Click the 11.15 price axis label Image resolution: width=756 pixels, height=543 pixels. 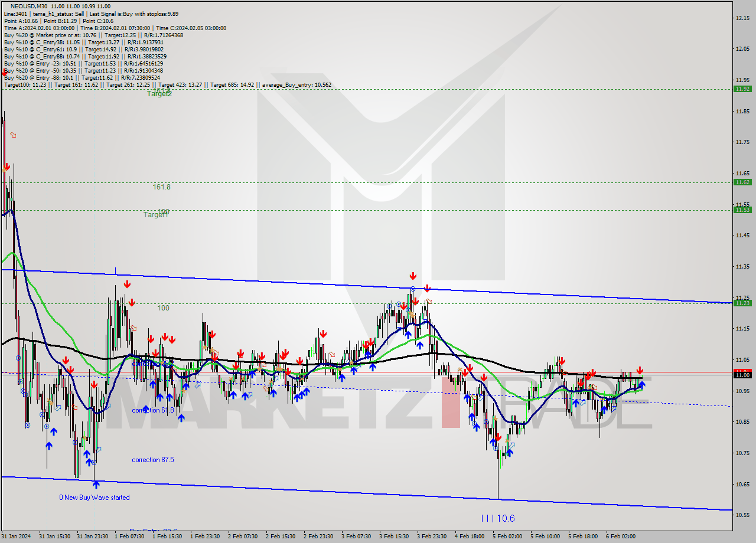pyautogui.click(x=743, y=329)
